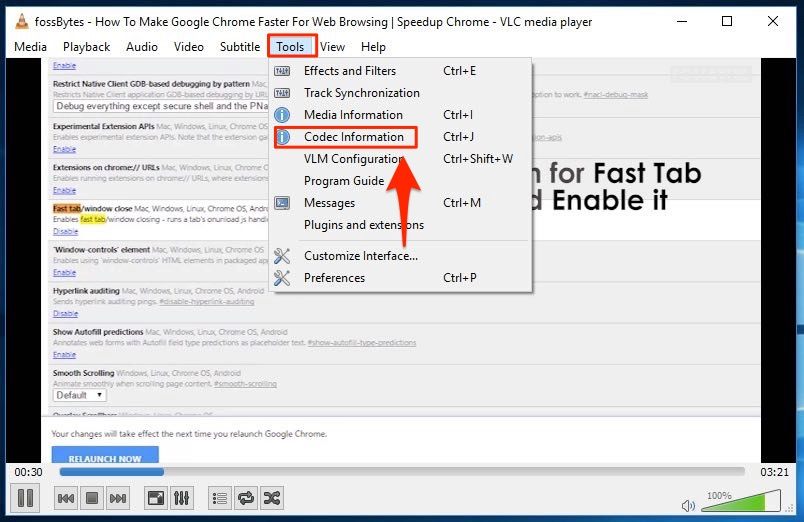Toggle fullscreen video mode button

pos(156,497)
